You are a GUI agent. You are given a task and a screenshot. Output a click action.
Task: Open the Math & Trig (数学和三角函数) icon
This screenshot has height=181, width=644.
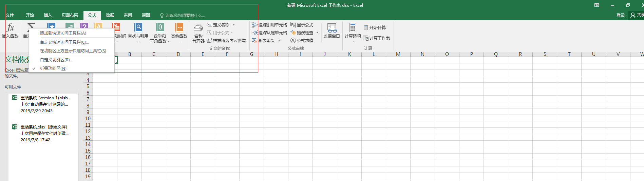(x=160, y=27)
